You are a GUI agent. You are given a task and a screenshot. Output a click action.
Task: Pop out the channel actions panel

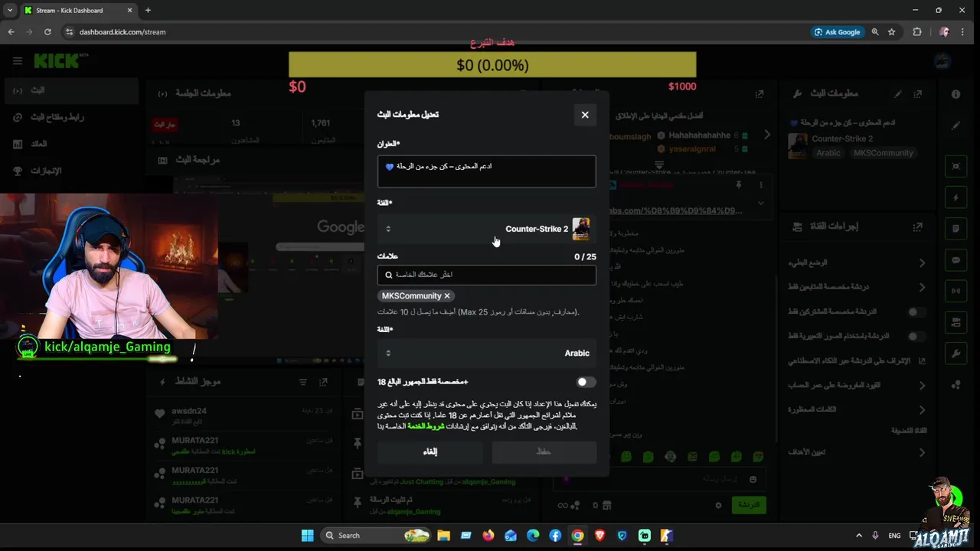(x=918, y=227)
